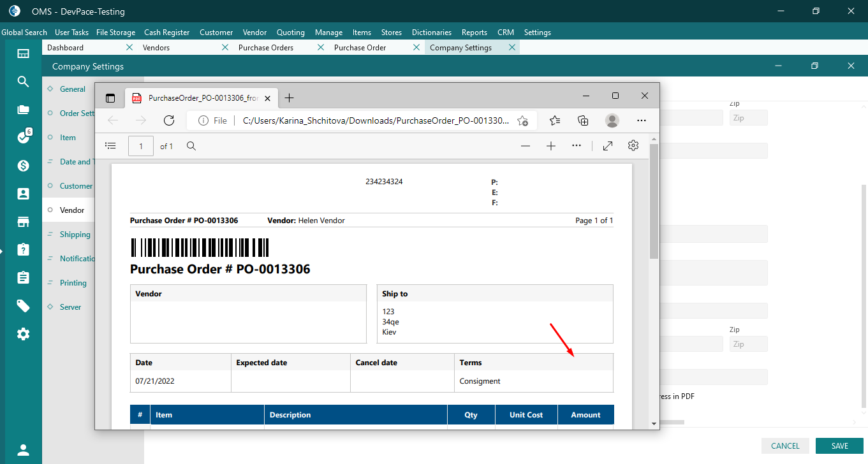
Task: Open the Dictionaries menu
Action: tap(431, 33)
